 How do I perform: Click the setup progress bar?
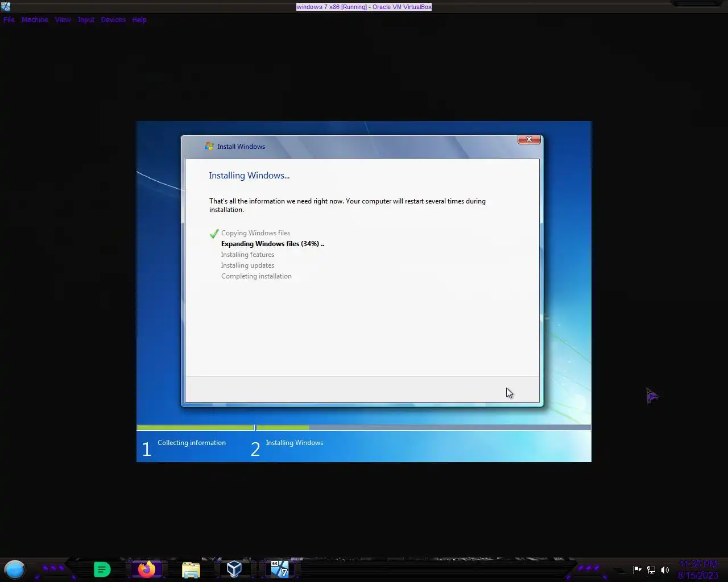pos(364,427)
